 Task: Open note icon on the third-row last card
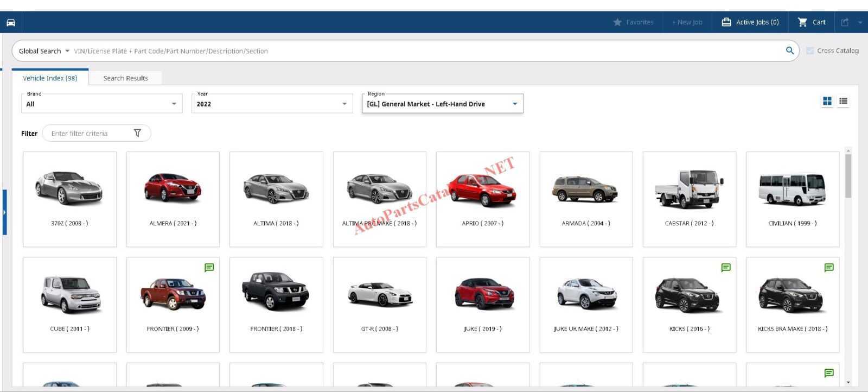tap(829, 373)
